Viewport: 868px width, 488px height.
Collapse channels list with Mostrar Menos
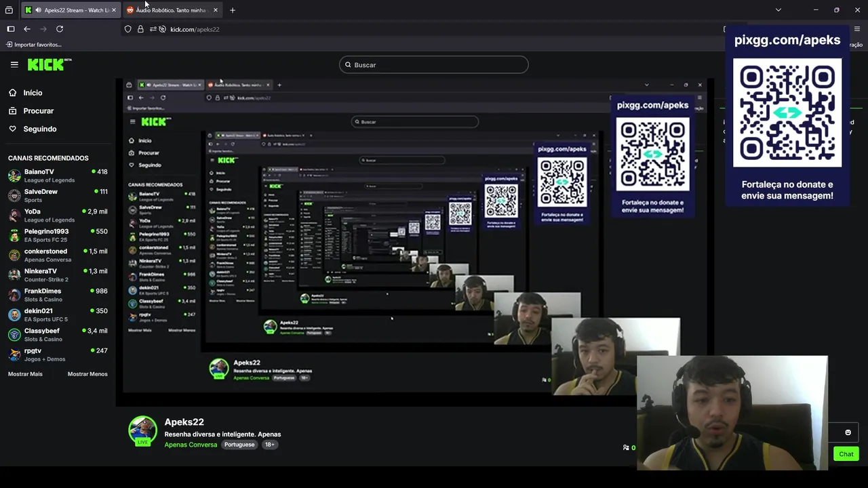(87, 374)
